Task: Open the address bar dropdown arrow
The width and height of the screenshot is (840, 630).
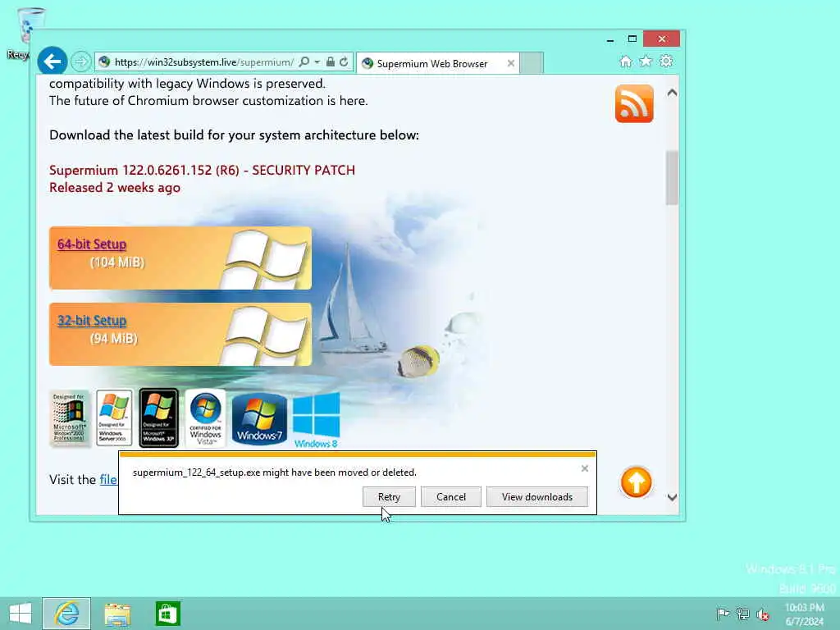Action: pos(317,62)
